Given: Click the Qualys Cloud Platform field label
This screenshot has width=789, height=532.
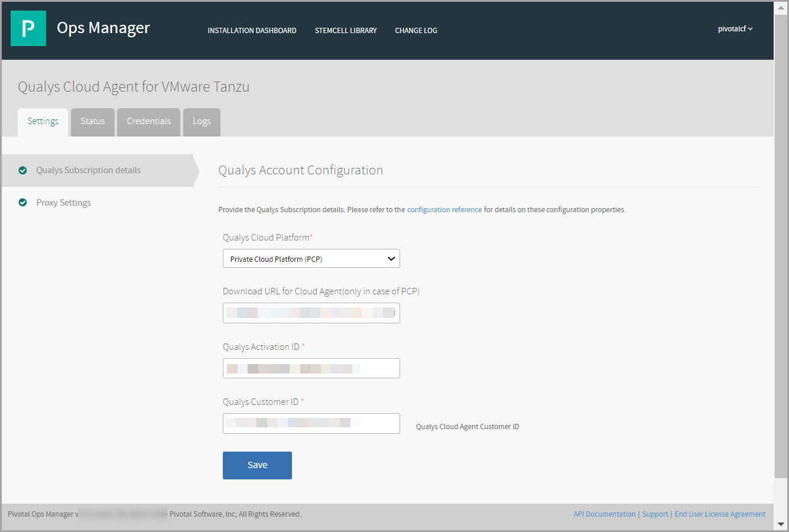Looking at the screenshot, I should pos(267,238).
